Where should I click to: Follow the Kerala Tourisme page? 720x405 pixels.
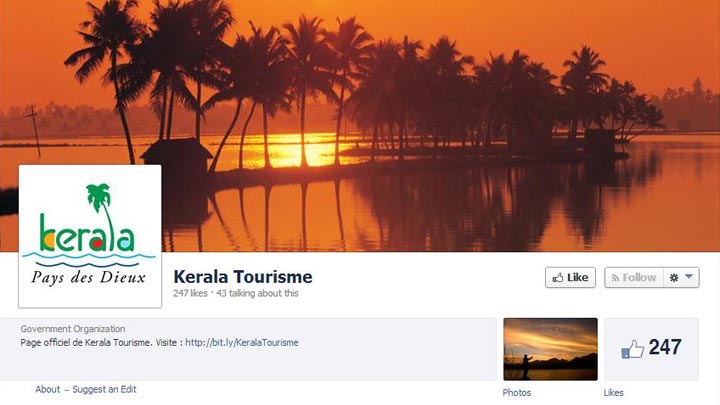pyautogui.click(x=634, y=277)
